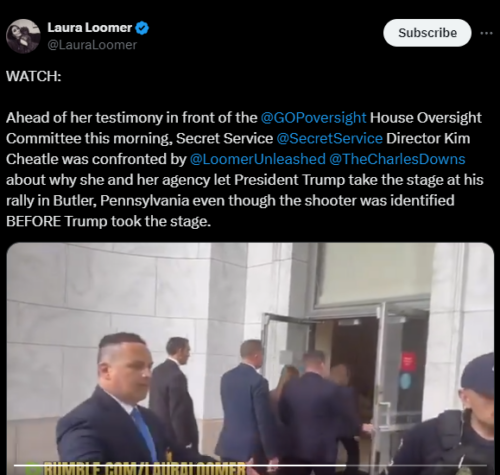Open the post via its body text paragraph

[x=245, y=169]
